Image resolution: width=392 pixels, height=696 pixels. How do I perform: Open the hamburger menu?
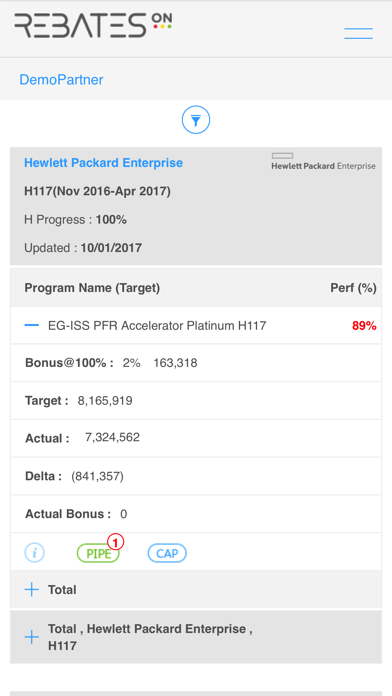[x=358, y=33]
